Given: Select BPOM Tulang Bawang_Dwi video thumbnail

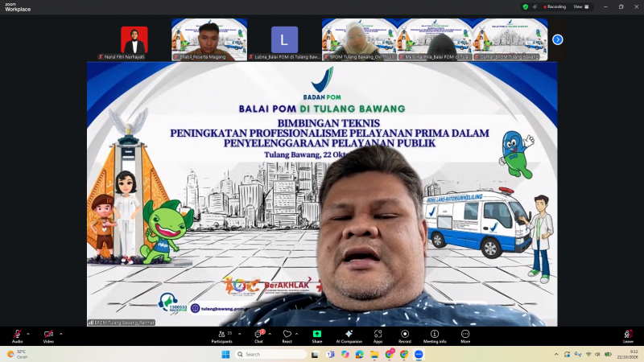Looking at the screenshot, I should (360, 39).
